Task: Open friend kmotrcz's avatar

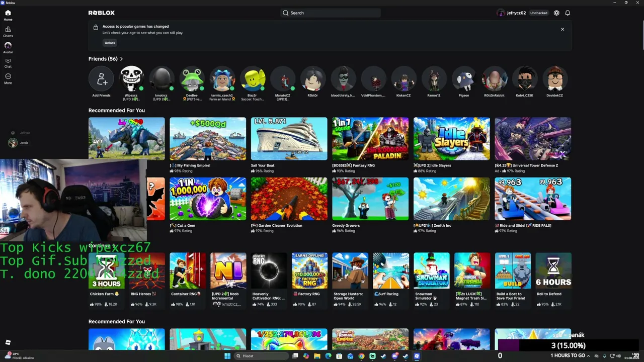Action: (162, 79)
